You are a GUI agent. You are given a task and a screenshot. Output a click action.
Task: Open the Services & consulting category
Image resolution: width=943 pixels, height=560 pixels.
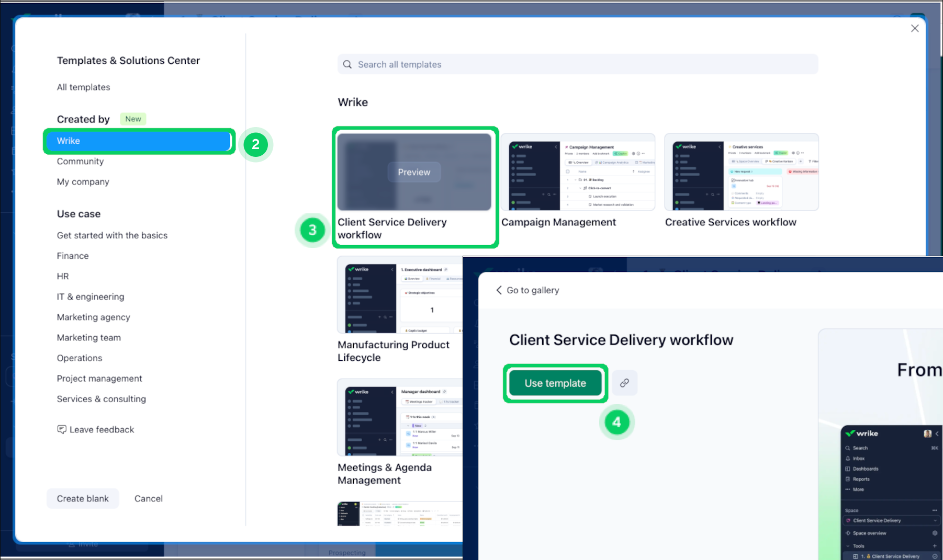[x=101, y=398]
